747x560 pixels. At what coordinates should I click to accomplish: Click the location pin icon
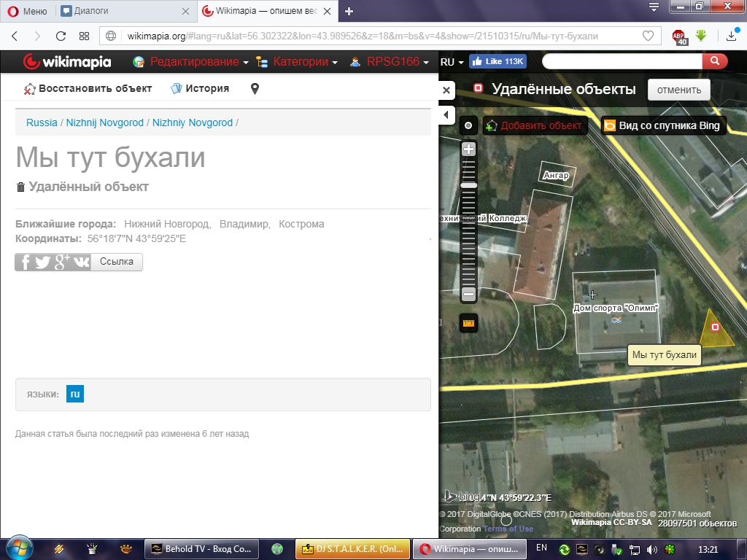point(255,88)
